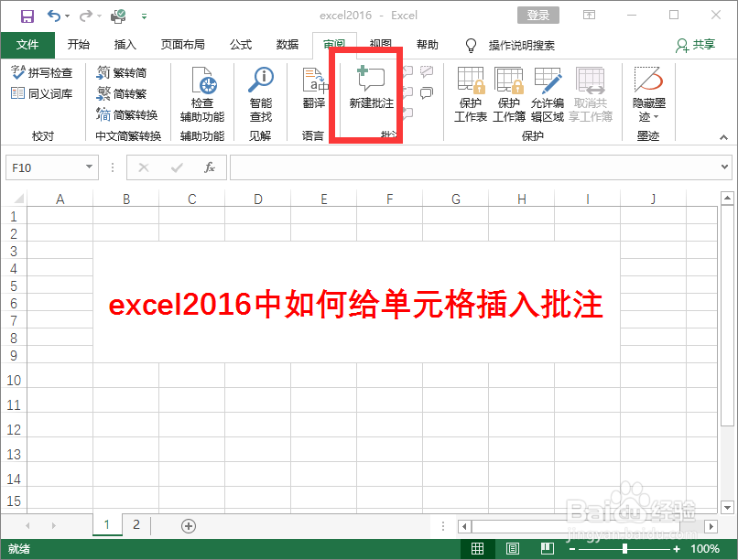Switch to Page Break Preview in status bar
738x560 pixels.
[547, 548]
